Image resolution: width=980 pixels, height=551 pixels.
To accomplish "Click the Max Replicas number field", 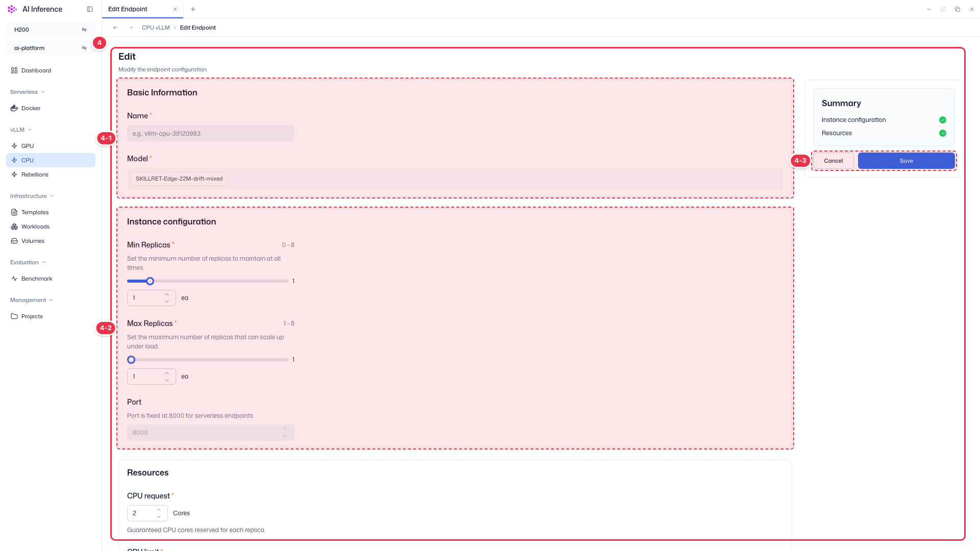I will pyautogui.click(x=152, y=377).
